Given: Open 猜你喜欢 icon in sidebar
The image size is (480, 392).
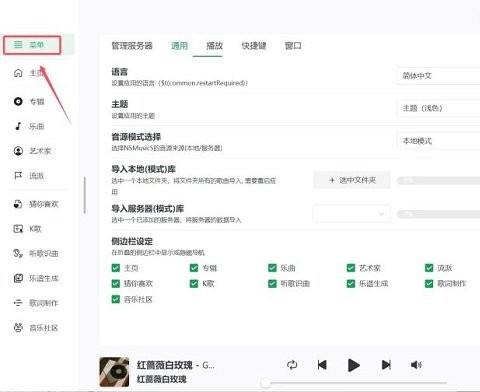Looking at the screenshot, I should (18, 204).
